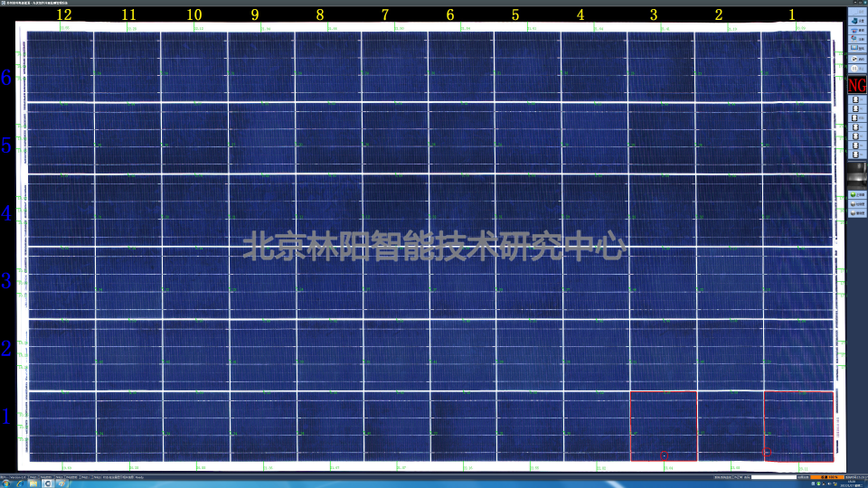Open File Explorer folder from taskbar
868x488 pixels.
click(x=33, y=483)
